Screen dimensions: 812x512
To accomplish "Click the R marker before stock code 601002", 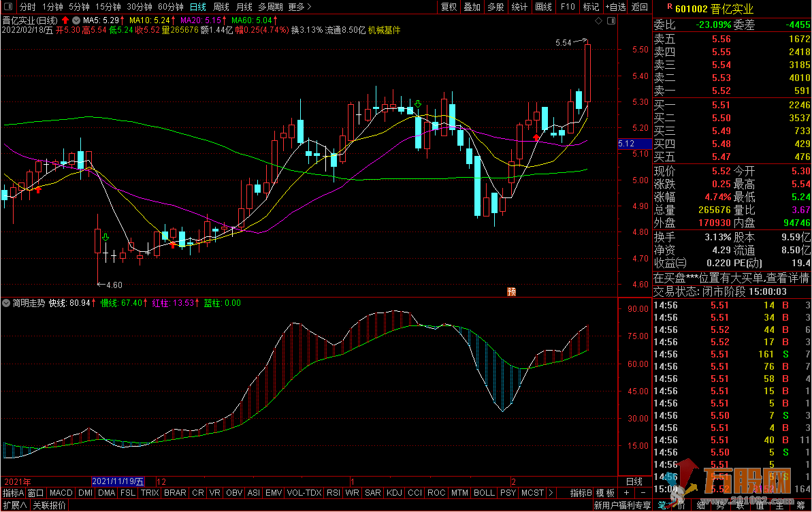I will click(670, 7).
